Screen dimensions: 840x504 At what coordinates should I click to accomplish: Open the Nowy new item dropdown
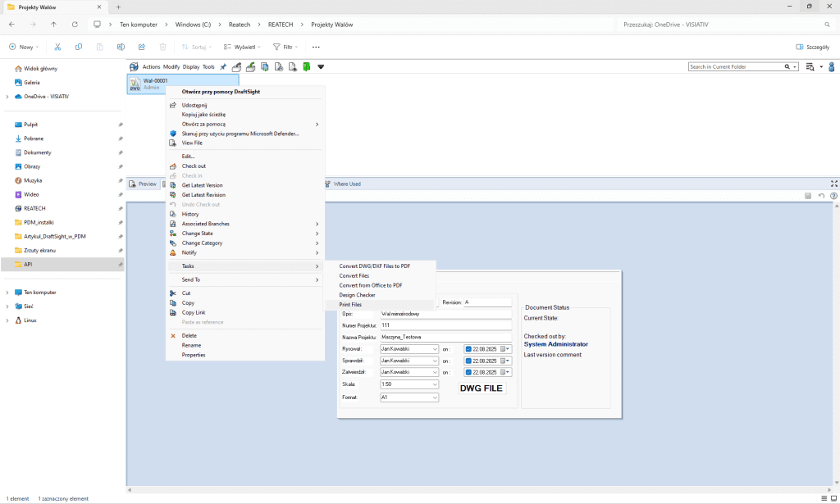pyautogui.click(x=24, y=47)
